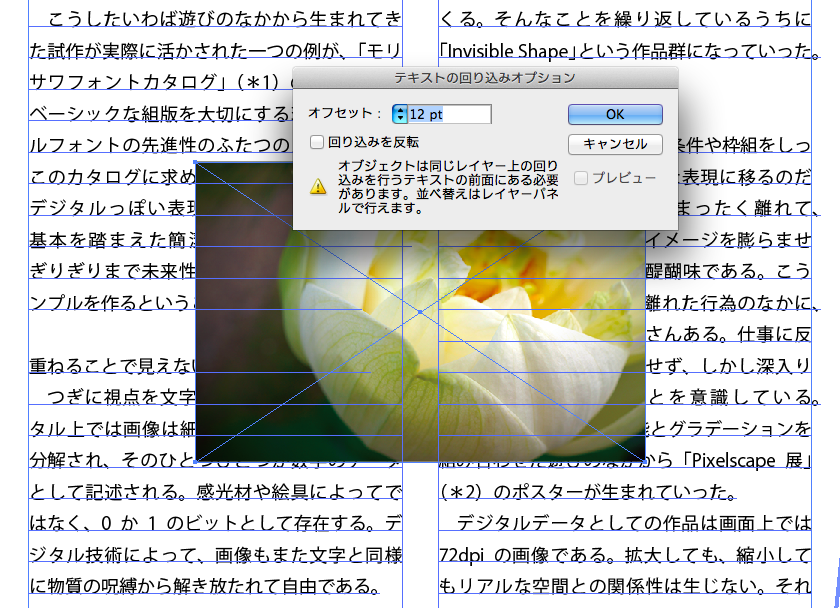Click the text サワフォントカタログ」(＊1)
This screenshot has height=608, width=840.
pos(154,82)
